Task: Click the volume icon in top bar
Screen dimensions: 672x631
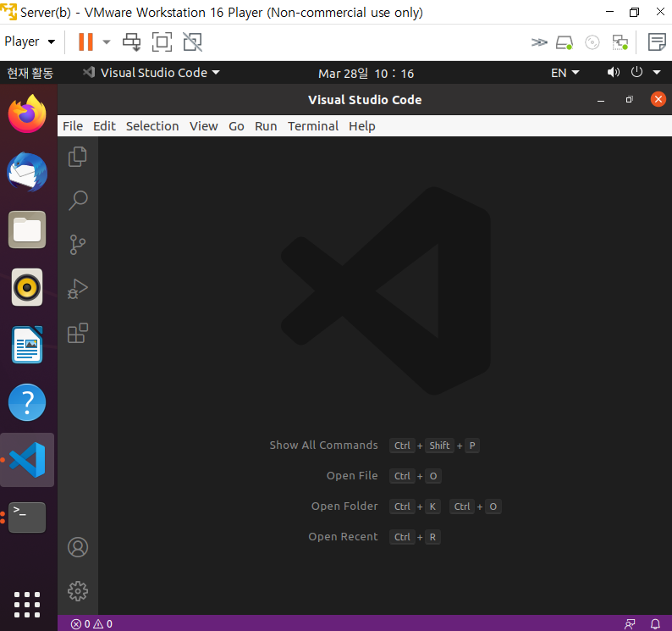Action: pos(614,72)
